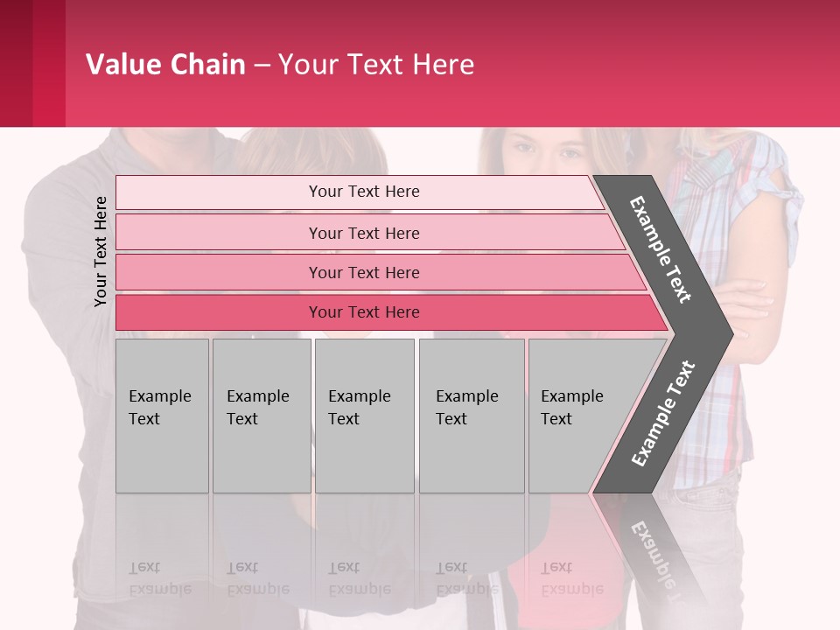Select the darkest pink 'Your Text Here' bar
Image resolution: width=840 pixels, height=630 pixels.
(363, 312)
